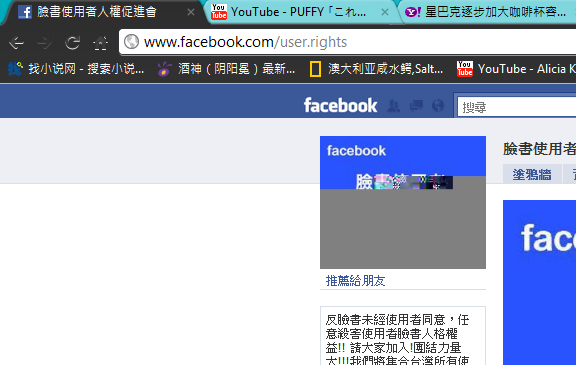Screen dimensions: 576x365
Task: Open YouTube - Alicia bookmark
Action: point(516,69)
